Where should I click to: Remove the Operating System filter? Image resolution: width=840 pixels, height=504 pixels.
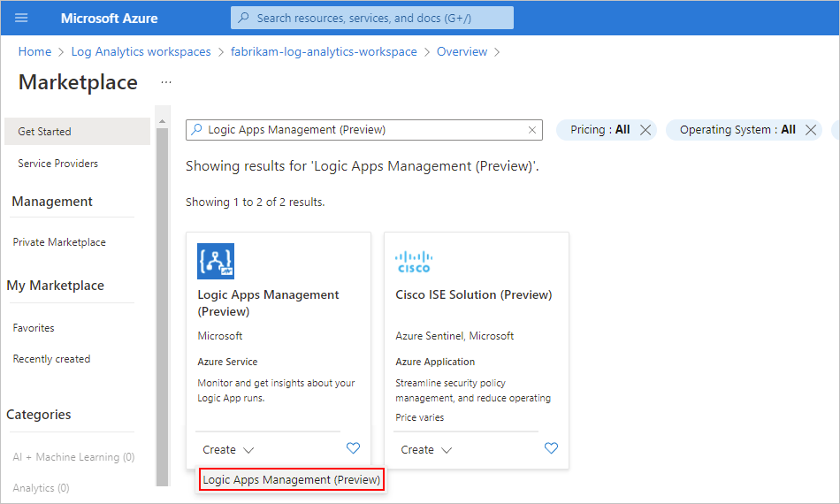click(812, 130)
